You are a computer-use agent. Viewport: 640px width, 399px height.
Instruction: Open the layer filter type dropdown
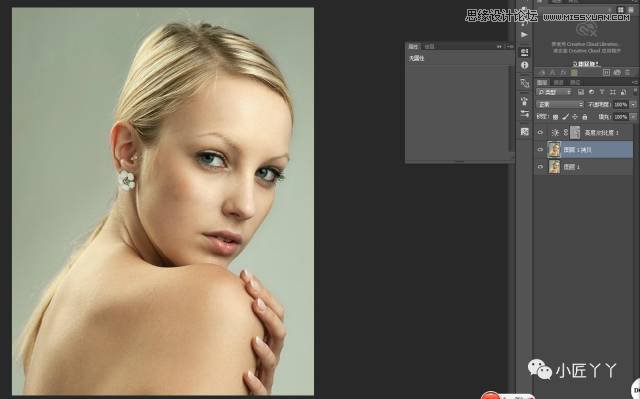(554, 92)
